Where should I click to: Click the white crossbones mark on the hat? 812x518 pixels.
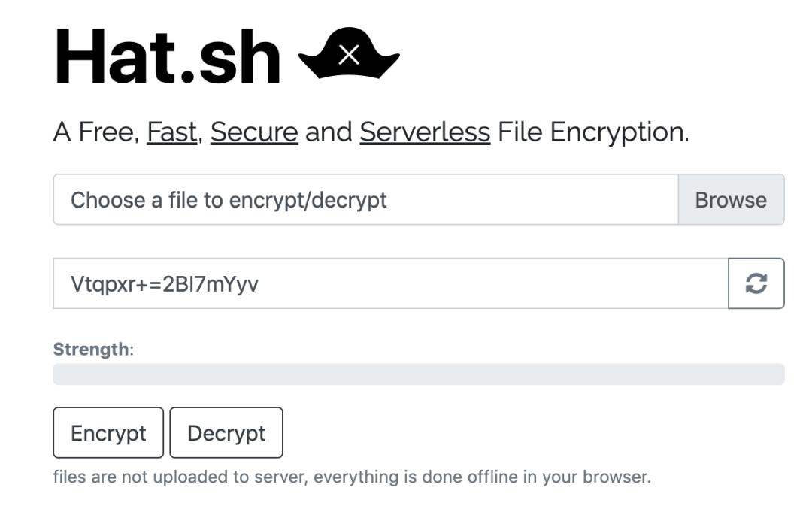(x=349, y=54)
